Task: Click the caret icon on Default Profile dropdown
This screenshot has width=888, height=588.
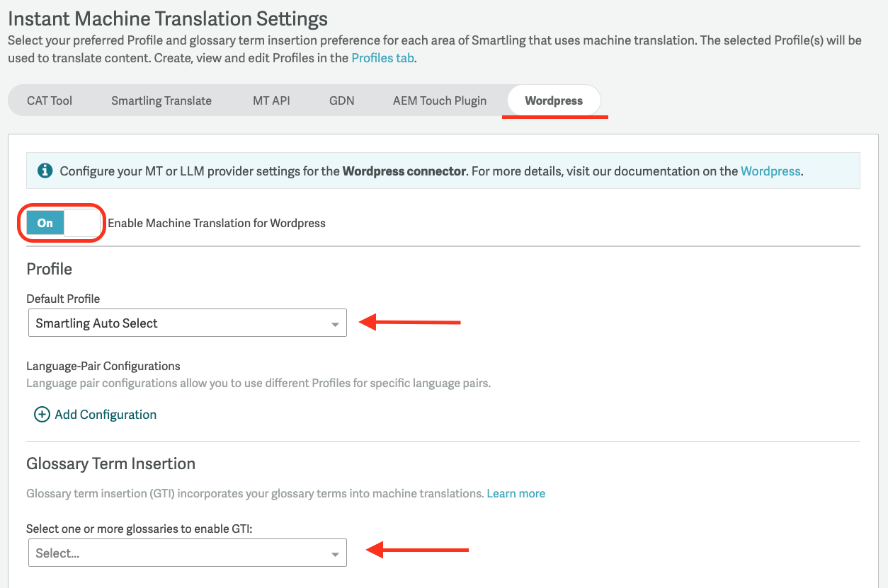Action: (x=334, y=323)
